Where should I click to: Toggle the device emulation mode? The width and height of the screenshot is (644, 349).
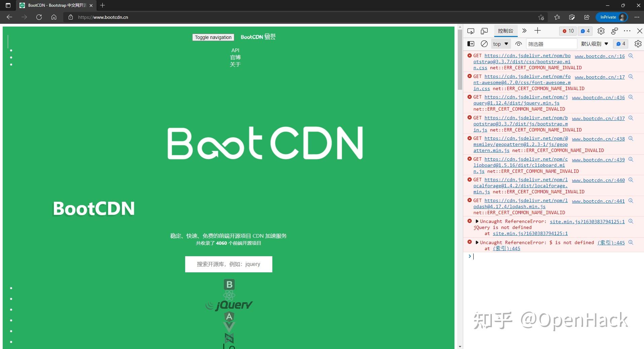[x=484, y=31]
